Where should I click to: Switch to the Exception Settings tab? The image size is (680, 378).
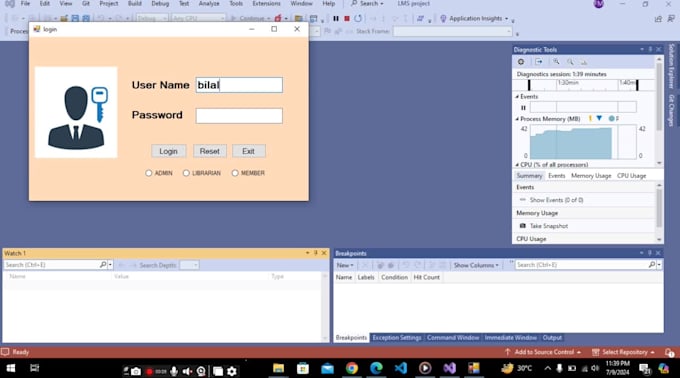tap(397, 338)
